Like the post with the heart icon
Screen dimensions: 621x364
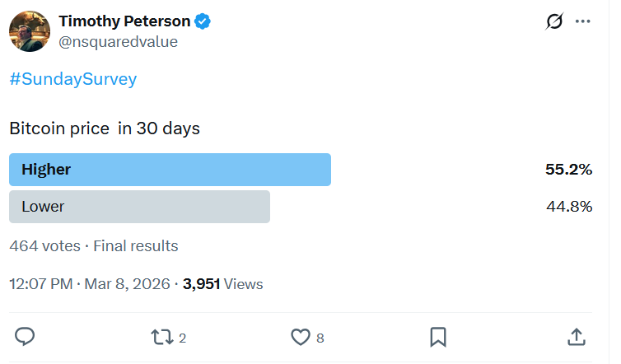coord(301,337)
